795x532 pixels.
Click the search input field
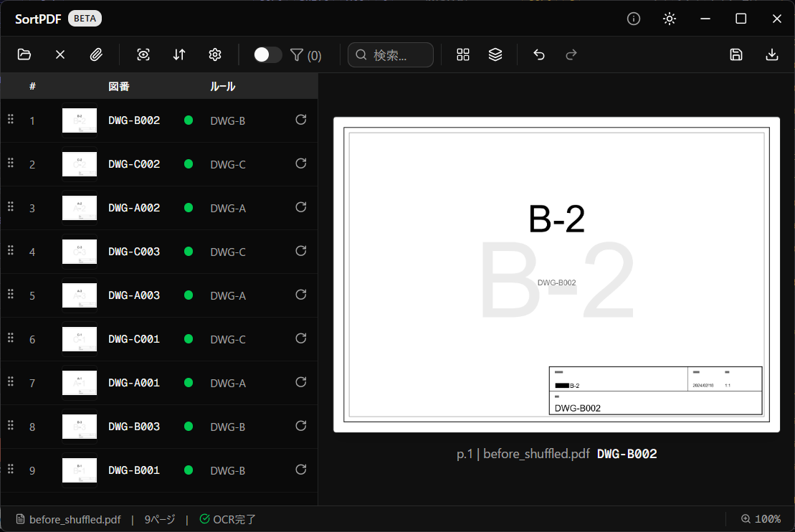coord(399,55)
